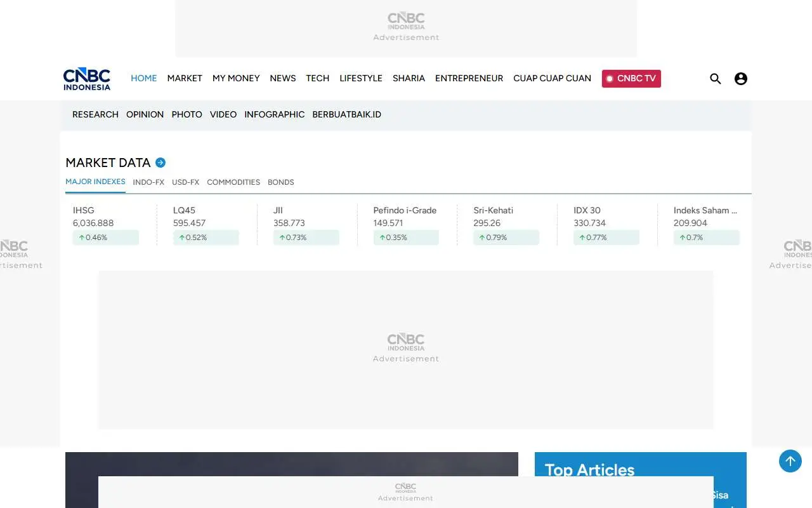Click LQ45 value 595.457

[x=189, y=223]
